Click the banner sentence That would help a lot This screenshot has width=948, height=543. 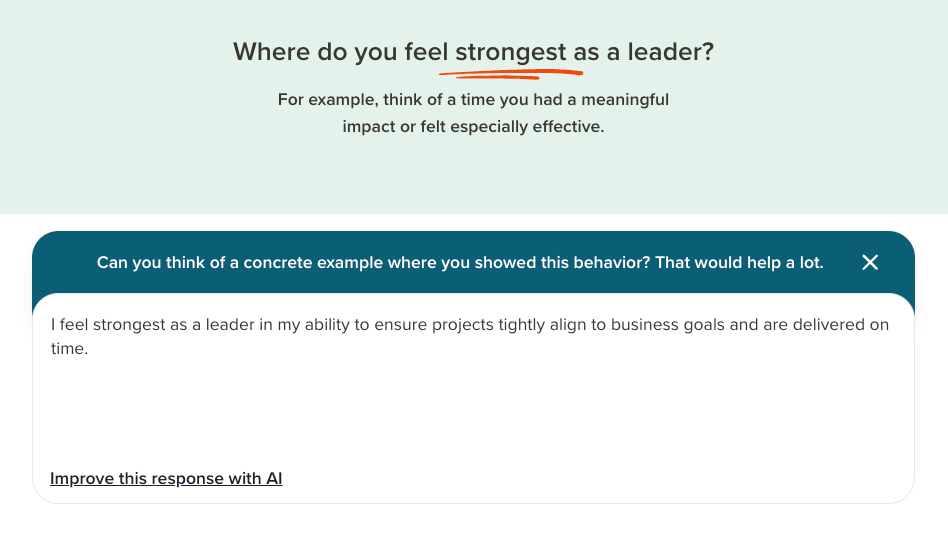739,262
